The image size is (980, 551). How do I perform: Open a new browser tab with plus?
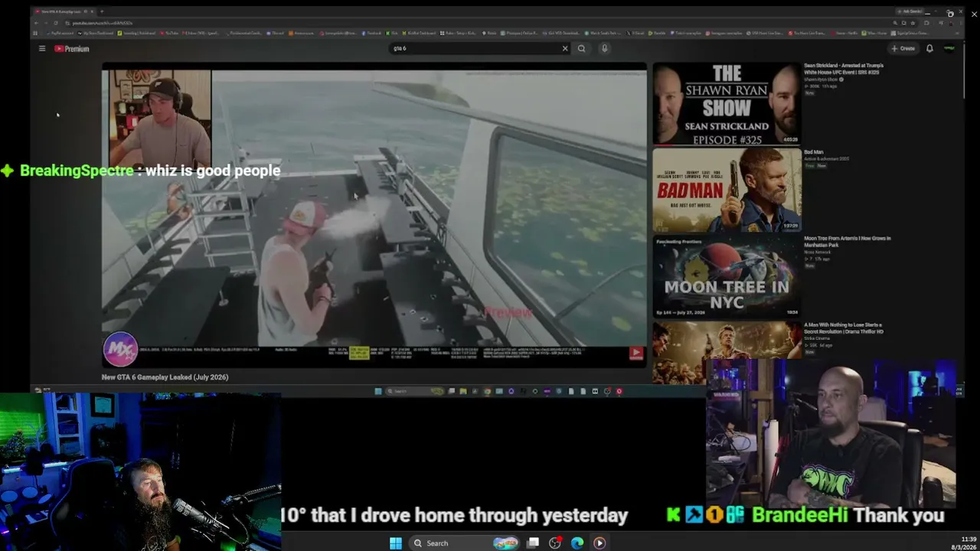click(102, 11)
